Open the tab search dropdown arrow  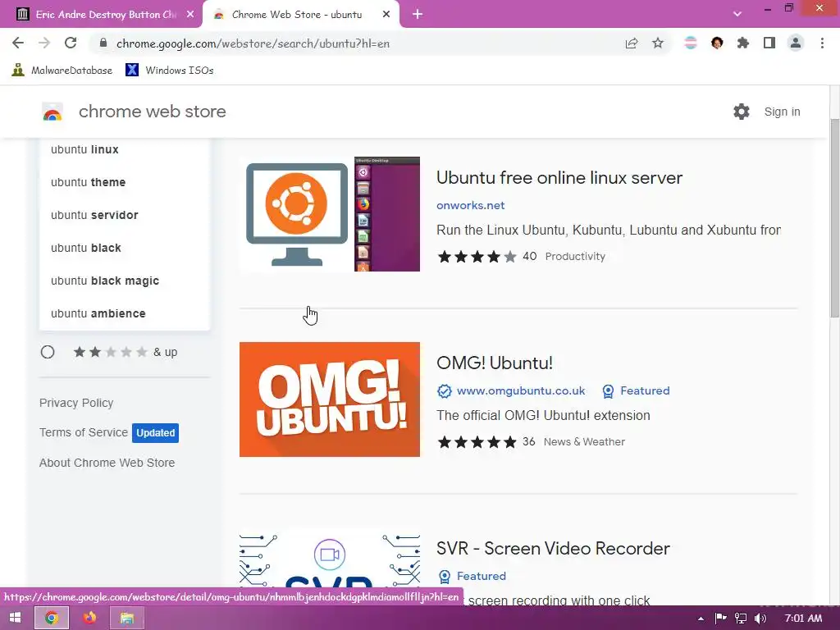[x=737, y=15]
